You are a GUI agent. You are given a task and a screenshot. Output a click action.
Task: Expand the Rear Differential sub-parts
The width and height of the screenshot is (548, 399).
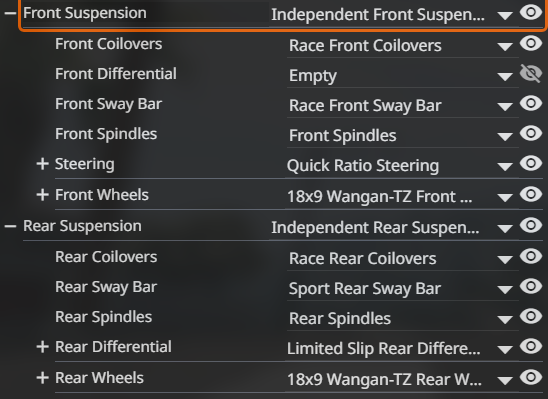click(x=42, y=347)
